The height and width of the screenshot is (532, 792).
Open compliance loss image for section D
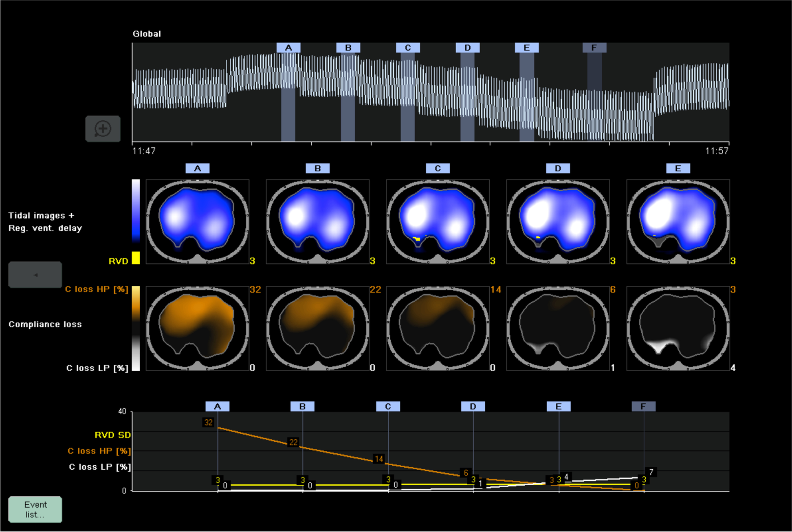point(558,328)
